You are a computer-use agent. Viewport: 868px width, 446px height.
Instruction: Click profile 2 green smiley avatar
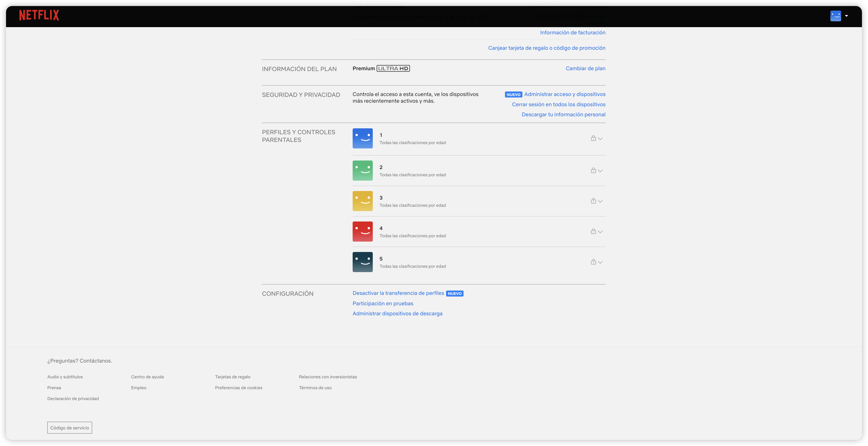[363, 170]
